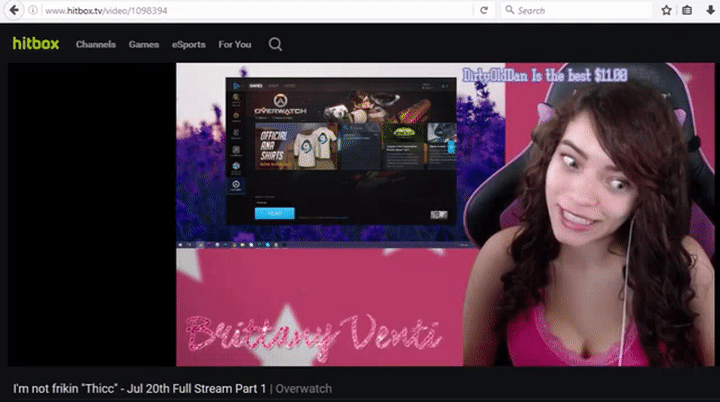The height and width of the screenshot is (402, 720).
Task: Bookmark this page with the star icon
Action: tap(664, 10)
